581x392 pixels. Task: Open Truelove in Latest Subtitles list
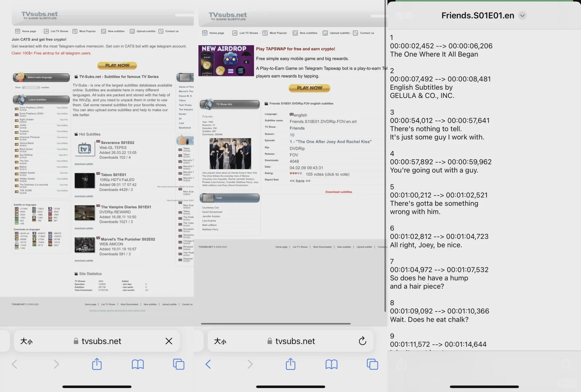click(x=24, y=131)
